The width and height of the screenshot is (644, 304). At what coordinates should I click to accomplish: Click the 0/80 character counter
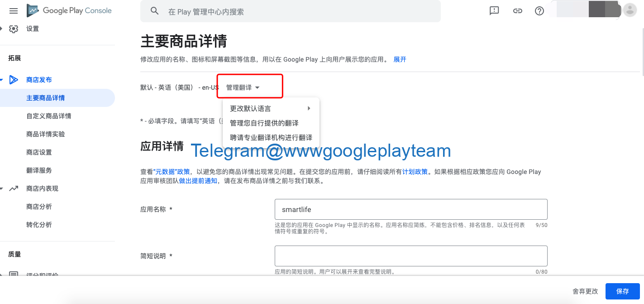(541, 272)
